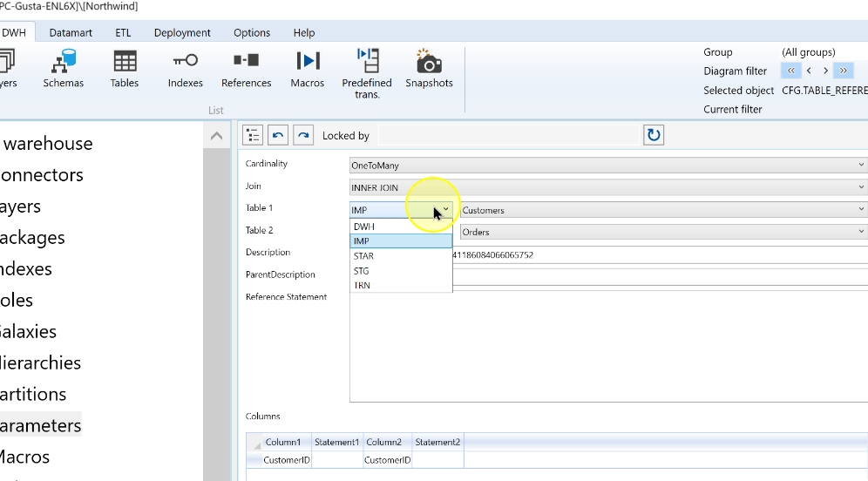Go to next diagram filter
Viewport: 868px width, 481px height.
click(x=825, y=71)
